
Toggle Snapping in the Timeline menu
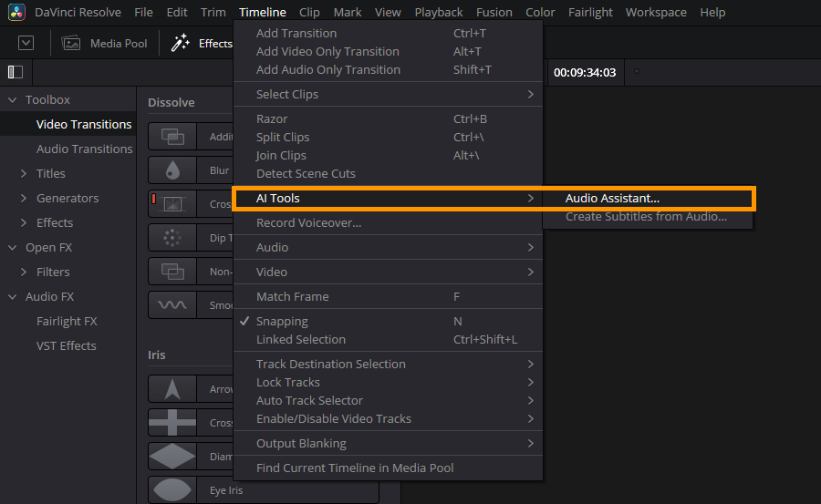tap(388, 322)
